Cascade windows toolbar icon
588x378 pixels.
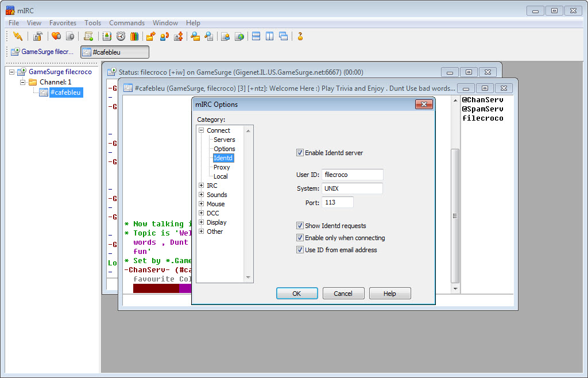click(x=284, y=36)
